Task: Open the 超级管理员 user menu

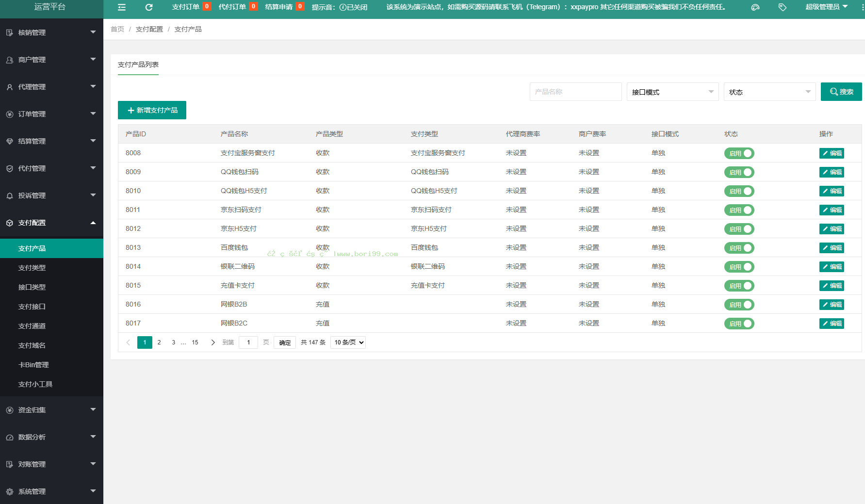Action: (x=827, y=7)
